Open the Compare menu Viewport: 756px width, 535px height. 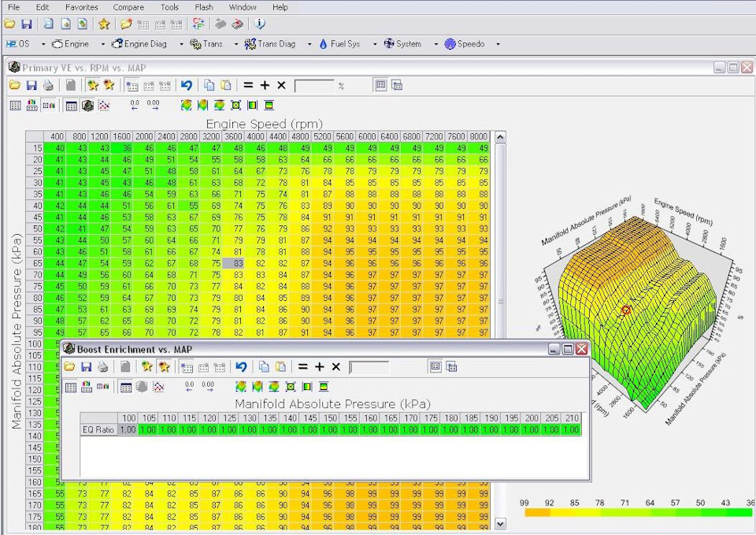pos(128,7)
